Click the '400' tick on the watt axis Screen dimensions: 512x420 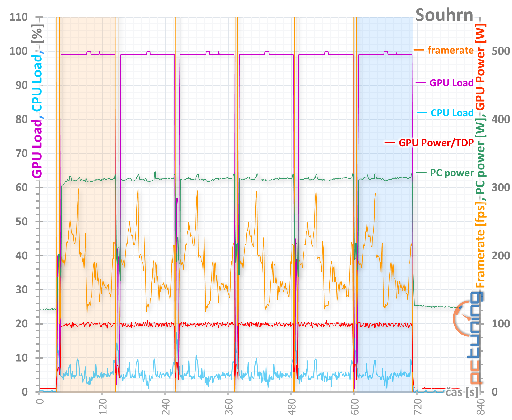(x=501, y=119)
